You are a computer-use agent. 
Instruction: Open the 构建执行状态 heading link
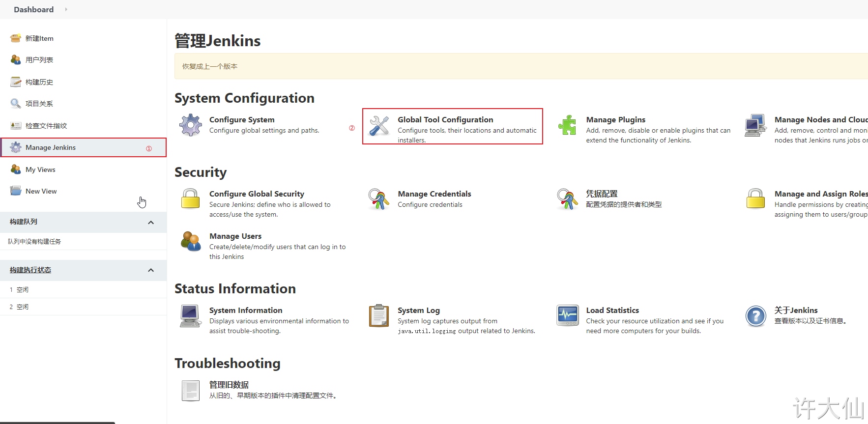coord(30,270)
